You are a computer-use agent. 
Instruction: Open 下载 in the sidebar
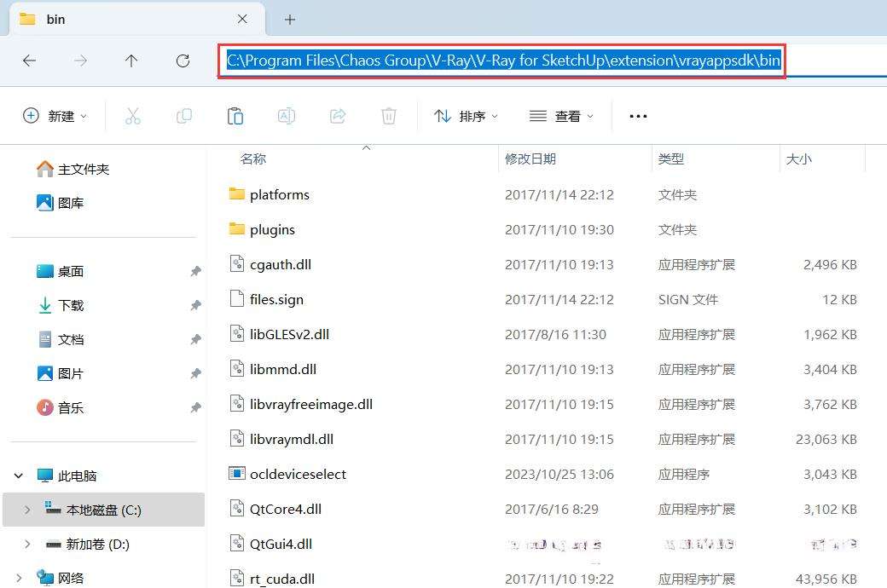pyautogui.click(x=60, y=305)
